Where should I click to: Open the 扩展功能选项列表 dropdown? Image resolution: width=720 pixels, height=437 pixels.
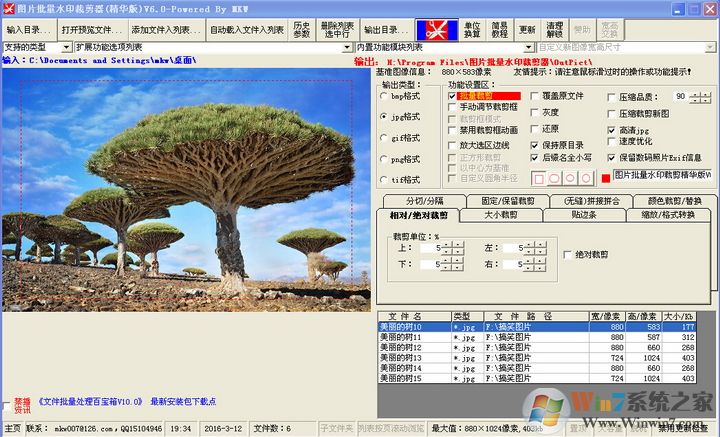point(349,47)
